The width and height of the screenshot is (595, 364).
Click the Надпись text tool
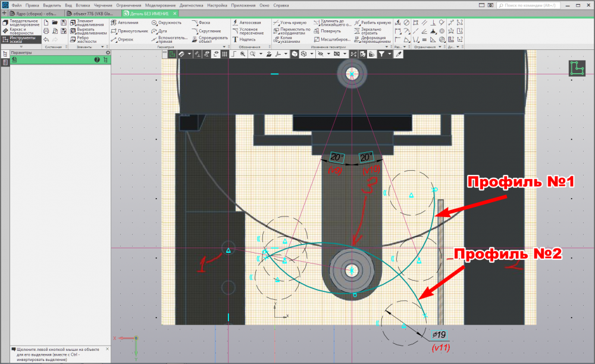pos(243,39)
